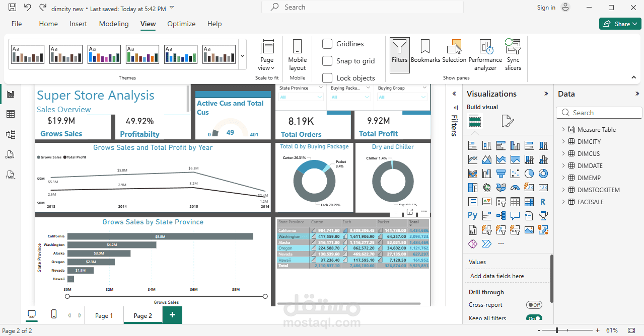
Task: Expand the DIMCITY table
Action: tap(563, 141)
